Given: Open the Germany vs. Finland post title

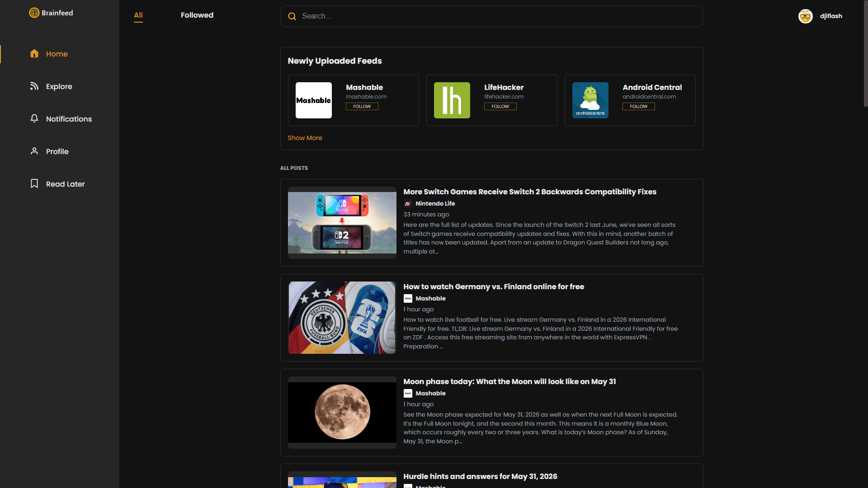Looking at the screenshot, I should click(494, 287).
